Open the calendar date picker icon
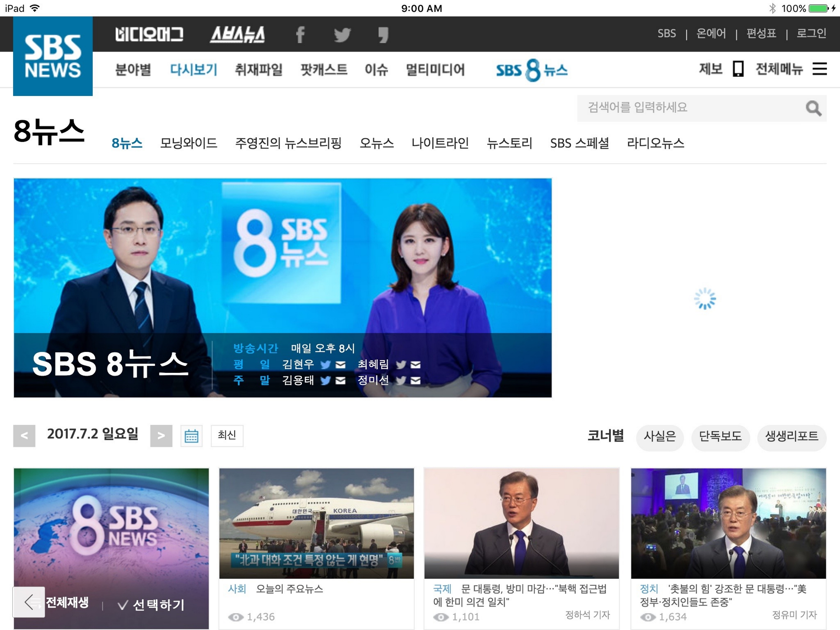Screen dimensions: 840x630 pyautogui.click(x=191, y=436)
